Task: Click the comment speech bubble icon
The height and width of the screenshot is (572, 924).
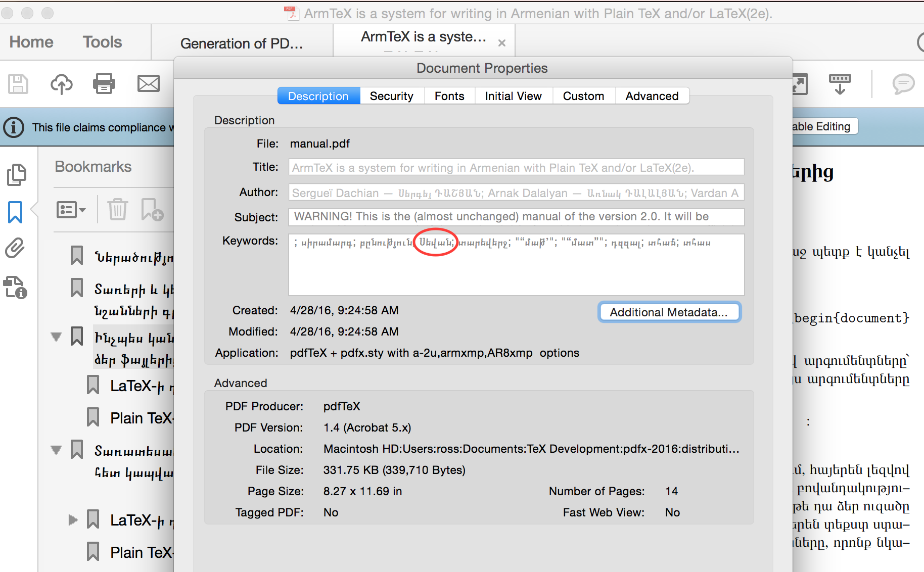Action: click(x=903, y=84)
